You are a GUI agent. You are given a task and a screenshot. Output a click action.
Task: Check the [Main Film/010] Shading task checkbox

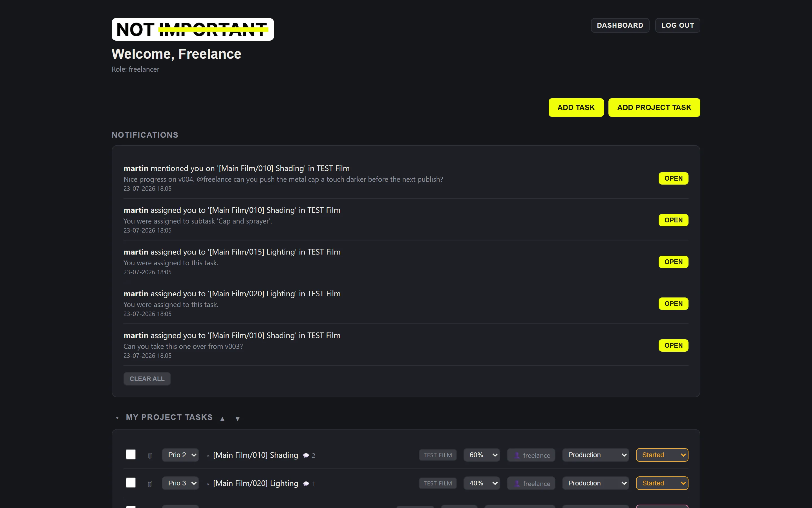[131, 454]
